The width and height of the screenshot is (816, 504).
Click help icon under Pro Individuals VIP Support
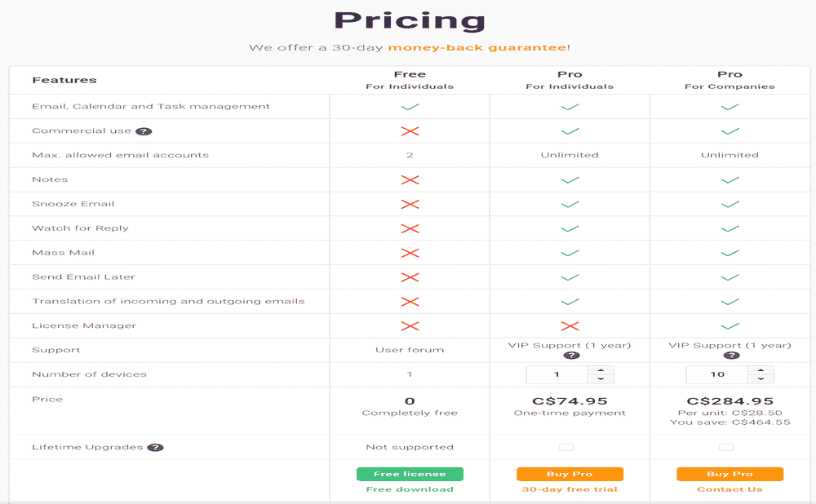(570, 356)
